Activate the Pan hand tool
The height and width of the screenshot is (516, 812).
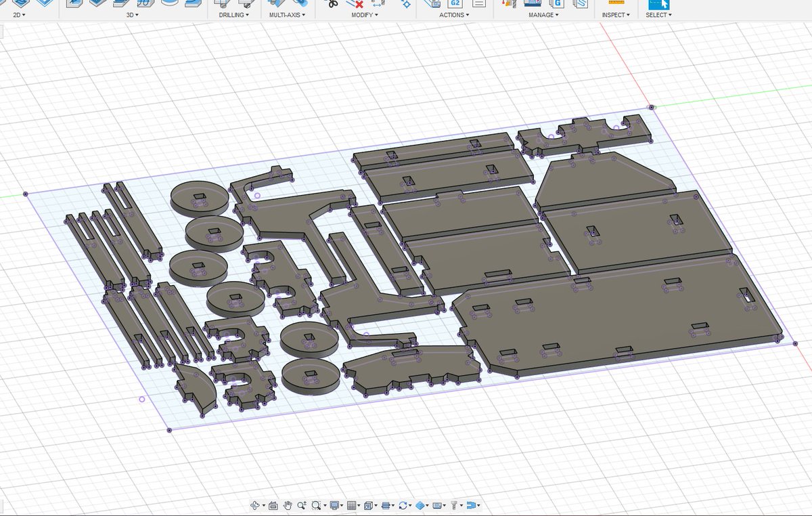288,505
